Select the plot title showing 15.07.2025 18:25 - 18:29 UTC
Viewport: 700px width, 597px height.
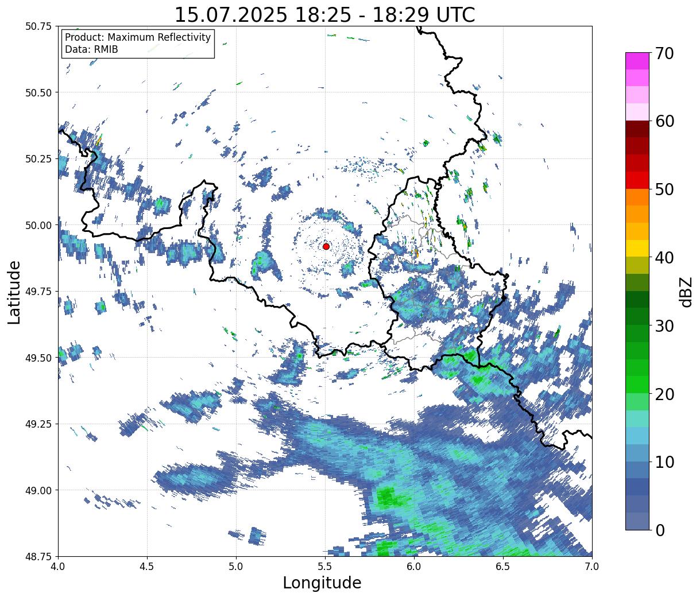click(x=325, y=14)
